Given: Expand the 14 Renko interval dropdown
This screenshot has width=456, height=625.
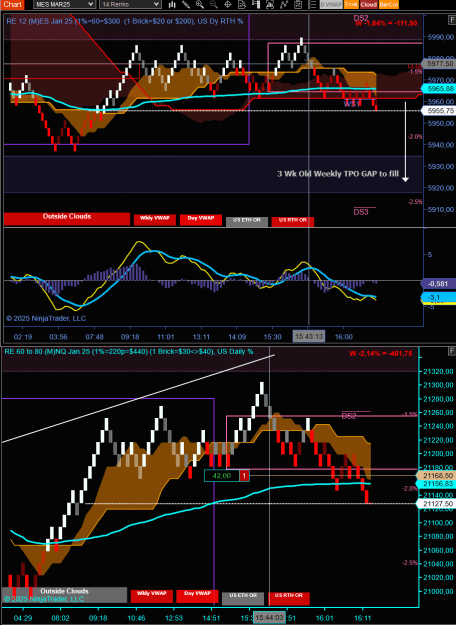Looking at the screenshot, I should click(130, 4).
